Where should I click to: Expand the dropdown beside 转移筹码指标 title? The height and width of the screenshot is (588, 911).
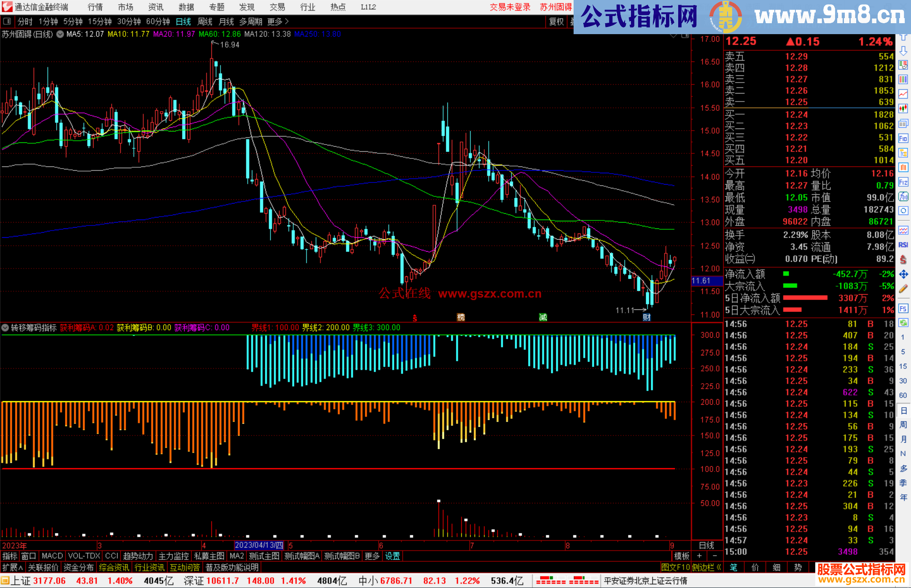pos(5,328)
